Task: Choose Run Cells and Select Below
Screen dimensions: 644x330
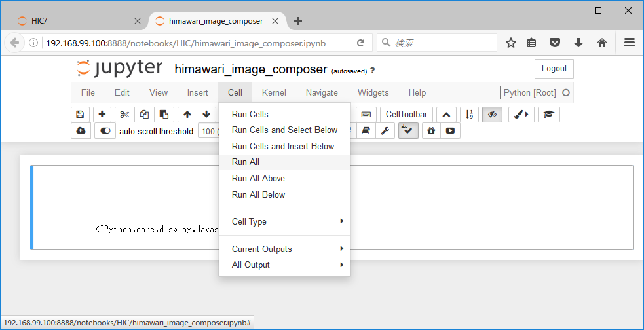Action: (284, 130)
